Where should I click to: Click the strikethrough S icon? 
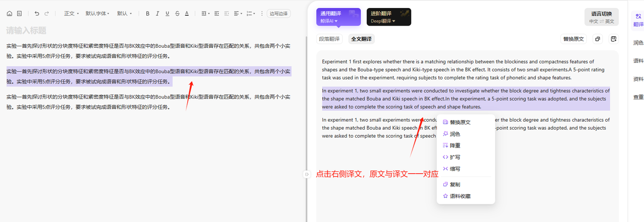pyautogui.click(x=177, y=14)
